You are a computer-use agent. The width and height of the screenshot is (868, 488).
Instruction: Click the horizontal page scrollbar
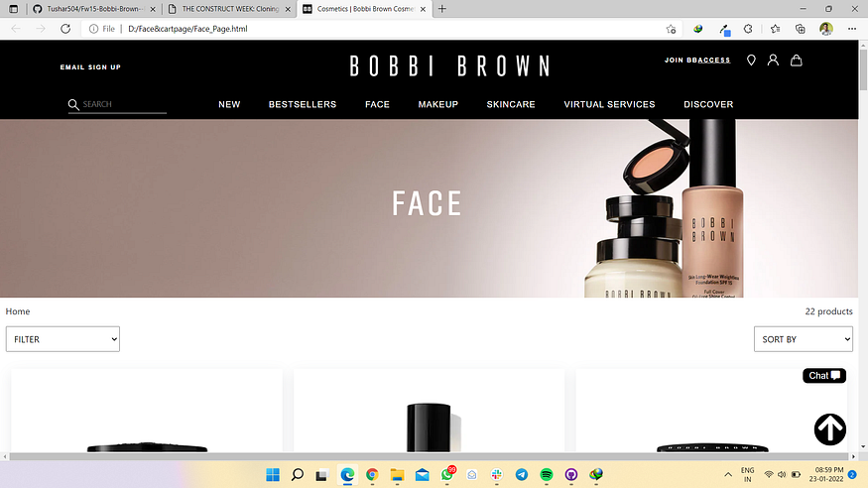429,456
